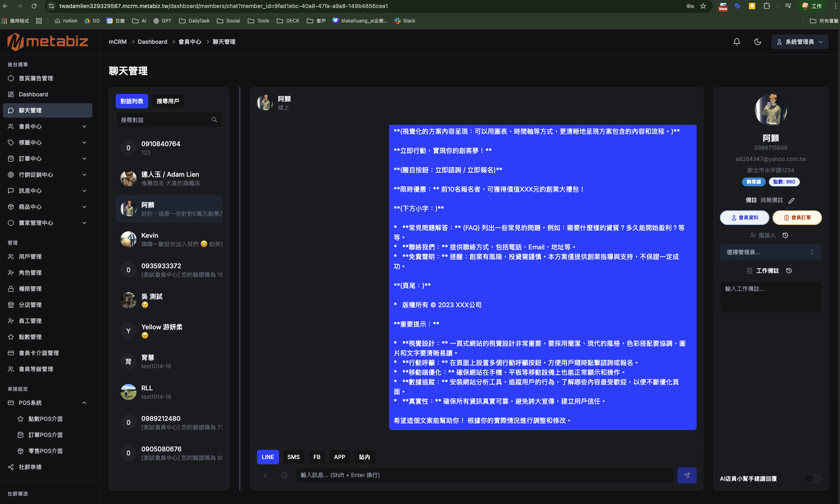Edit member note pencil icon
Image resolution: width=840 pixels, height=504 pixels.
pos(791,200)
